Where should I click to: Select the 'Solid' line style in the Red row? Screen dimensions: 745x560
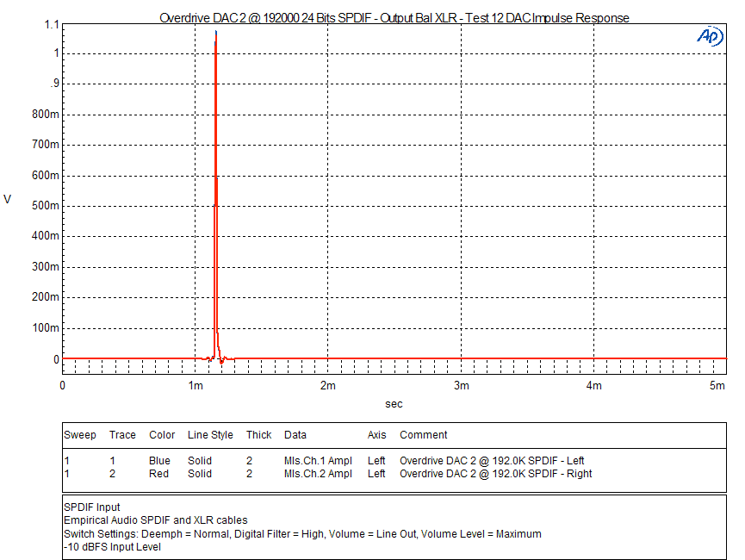click(200, 474)
